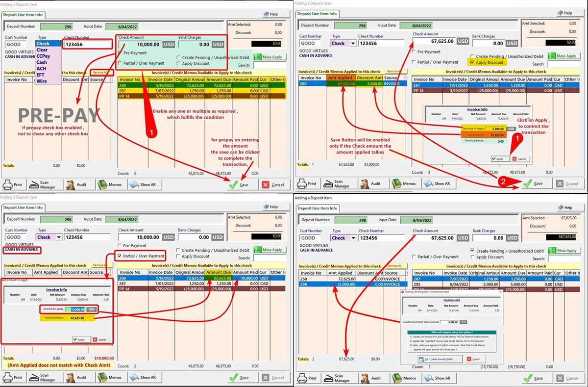Tick Create Pending / Unauthorized Debit in top-left window
This screenshot has height=387, width=588.
click(178, 57)
